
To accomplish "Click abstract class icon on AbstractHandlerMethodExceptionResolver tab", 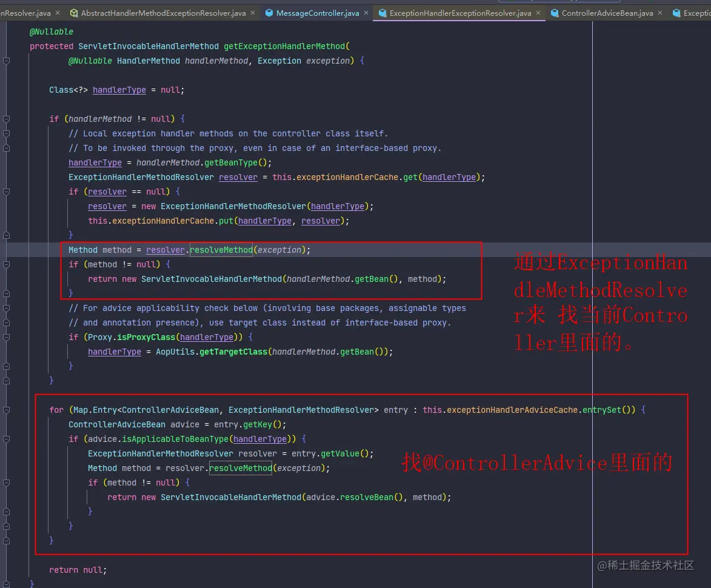I will tap(74, 13).
